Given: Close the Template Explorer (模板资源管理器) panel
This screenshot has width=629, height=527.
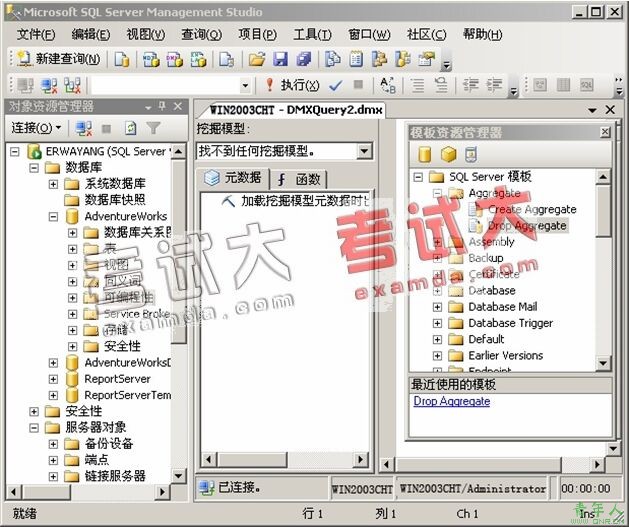Looking at the screenshot, I should pos(605,132).
